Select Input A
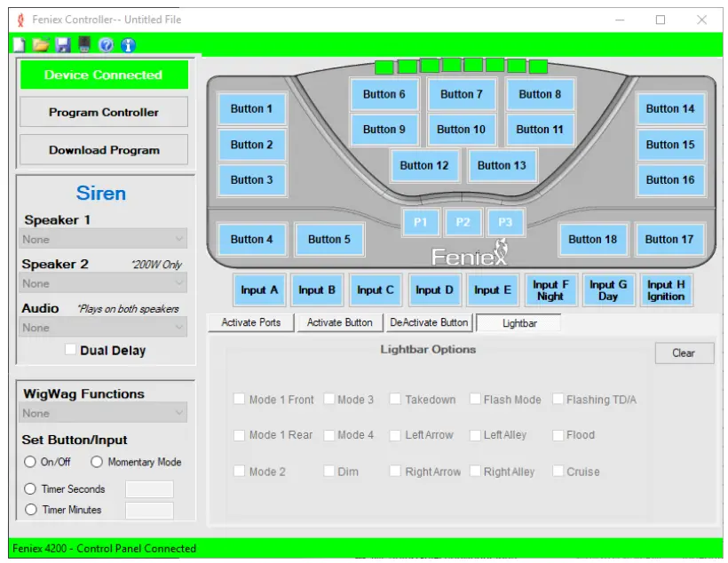 [x=259, y=290]
